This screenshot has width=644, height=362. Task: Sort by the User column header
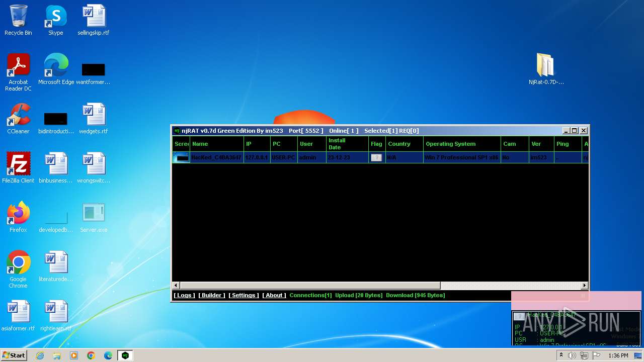[x=311, y=144]
